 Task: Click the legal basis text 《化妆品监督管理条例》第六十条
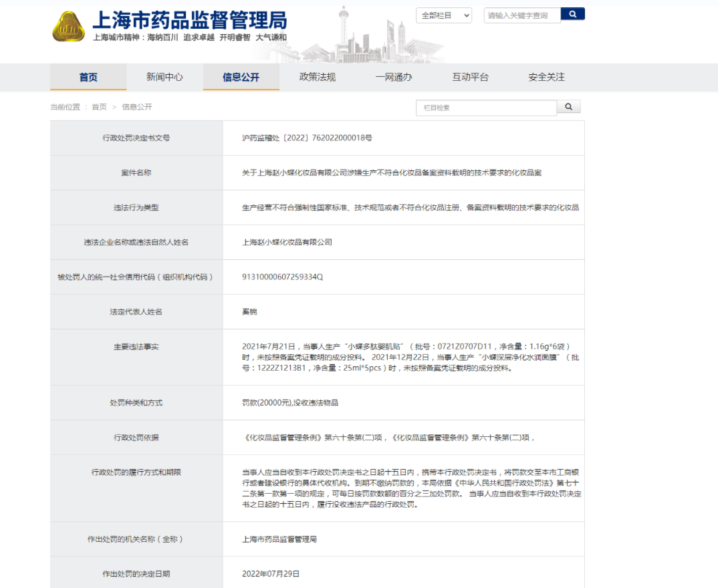388,438
